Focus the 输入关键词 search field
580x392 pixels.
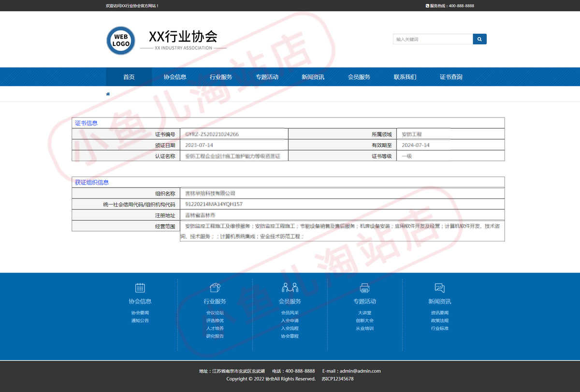tap(433, 39)
